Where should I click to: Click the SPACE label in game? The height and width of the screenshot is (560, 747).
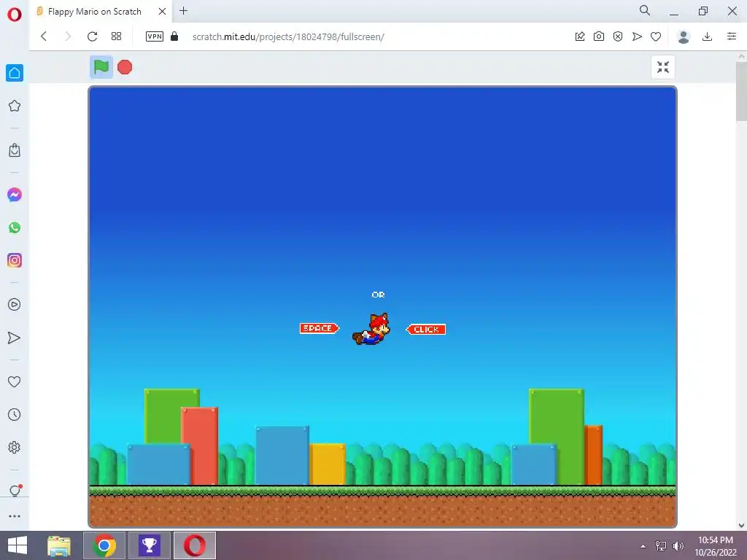[x=320, y=328]
